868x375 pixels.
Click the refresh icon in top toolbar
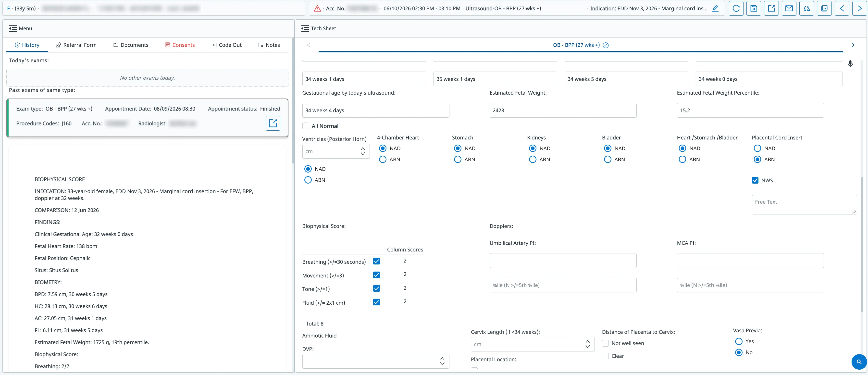click(x=736, y=8)
